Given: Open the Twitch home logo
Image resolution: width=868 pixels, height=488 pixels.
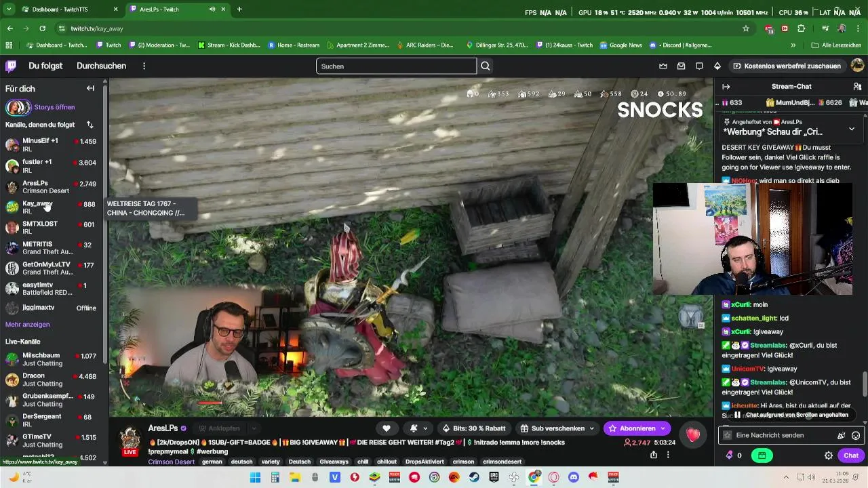Looking at the screenshot, I should pyautogui.click(x=11, y=66).
